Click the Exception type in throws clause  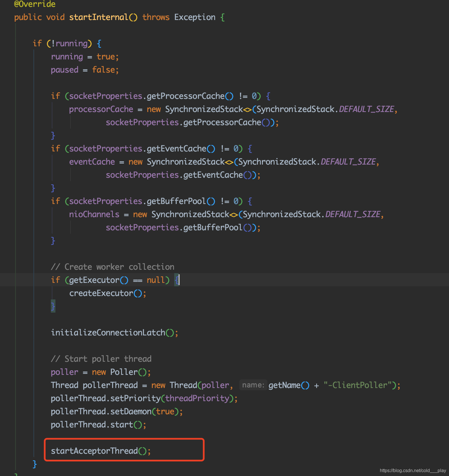tap(195, 17)
